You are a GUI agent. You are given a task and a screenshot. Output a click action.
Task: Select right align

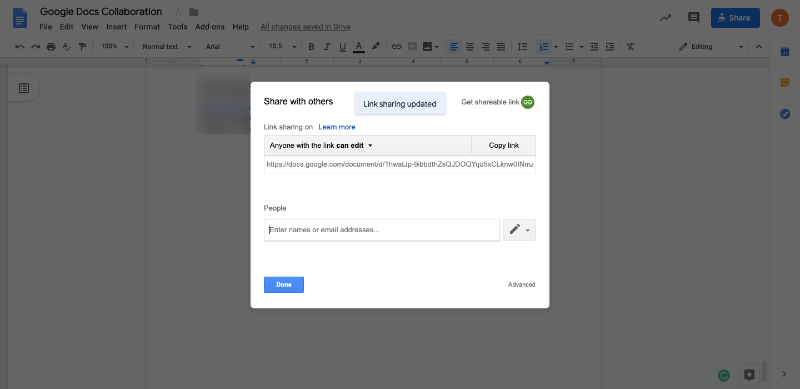coord(486,46)
